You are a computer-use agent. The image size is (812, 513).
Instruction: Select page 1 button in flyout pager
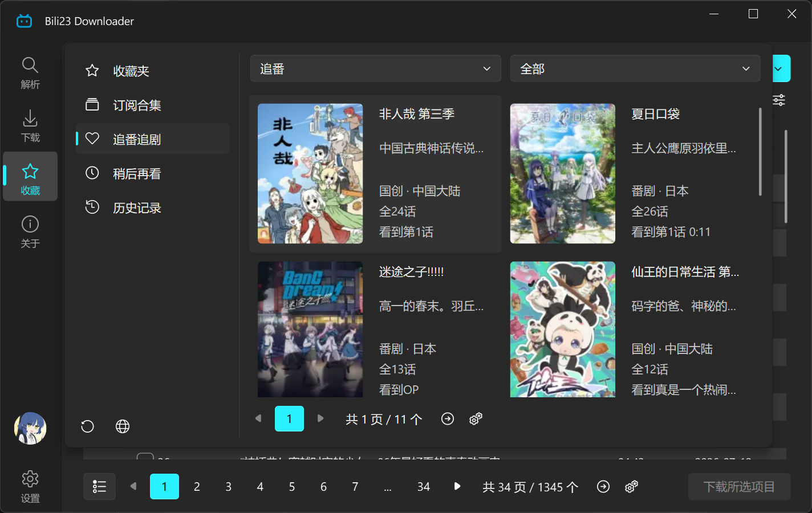tap(289, 419)
